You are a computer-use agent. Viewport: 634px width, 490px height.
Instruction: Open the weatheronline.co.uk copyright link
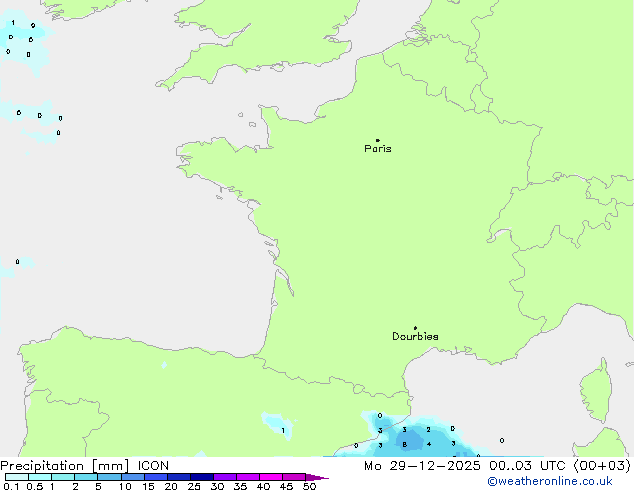tap(550, 481)
